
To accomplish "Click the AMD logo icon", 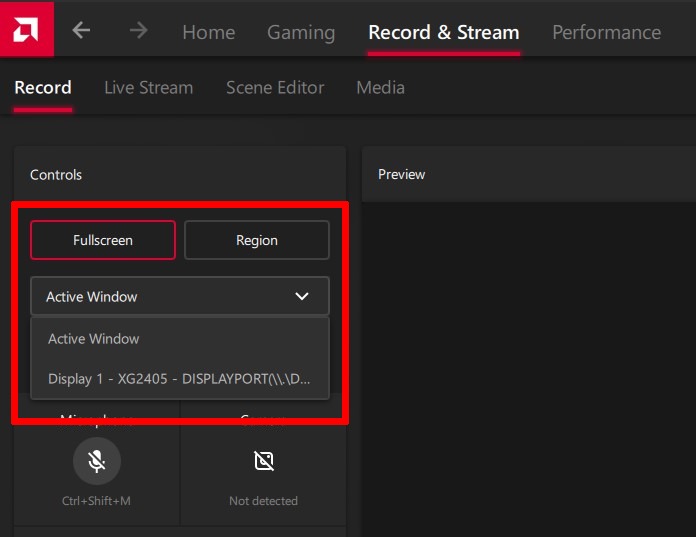I will tap(27, 29).
